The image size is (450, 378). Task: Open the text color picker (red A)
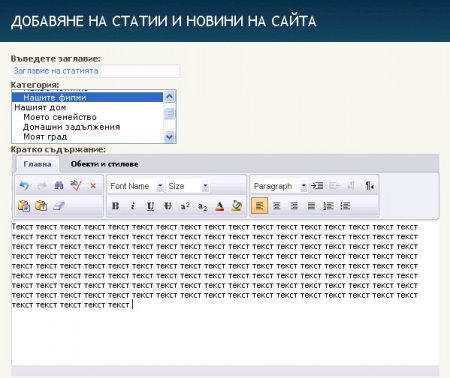tap(219, 206)
